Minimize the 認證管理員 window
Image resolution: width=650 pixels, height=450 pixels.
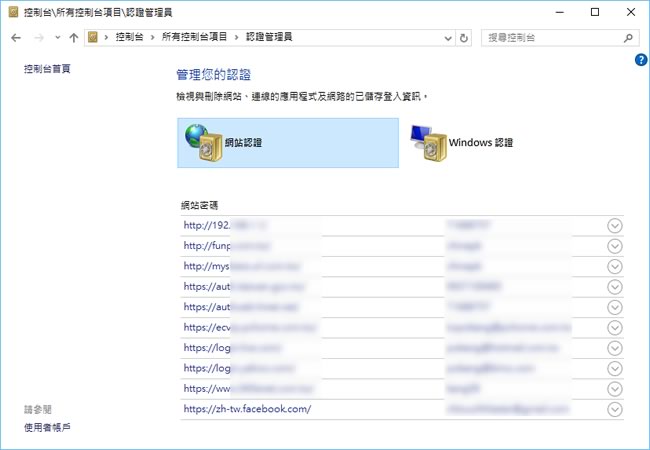[560, 12]
